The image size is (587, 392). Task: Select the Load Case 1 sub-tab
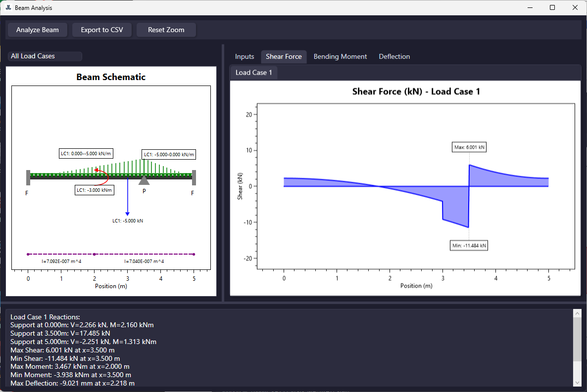click(254, 73)
